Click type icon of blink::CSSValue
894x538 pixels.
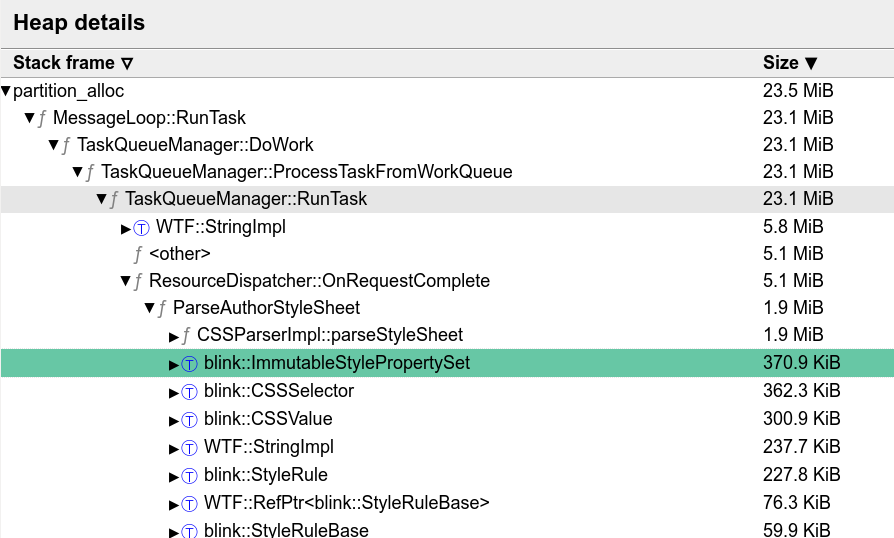coord(189,419)
